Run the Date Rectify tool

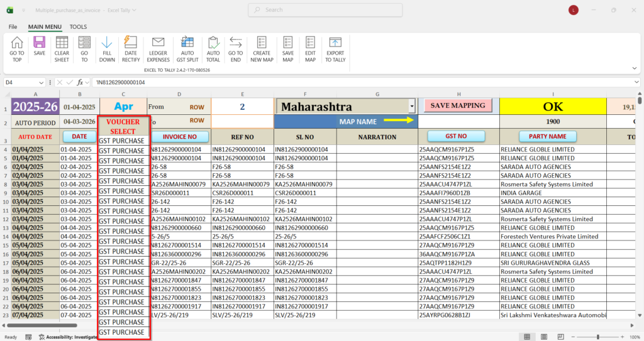tap(131, 49)
